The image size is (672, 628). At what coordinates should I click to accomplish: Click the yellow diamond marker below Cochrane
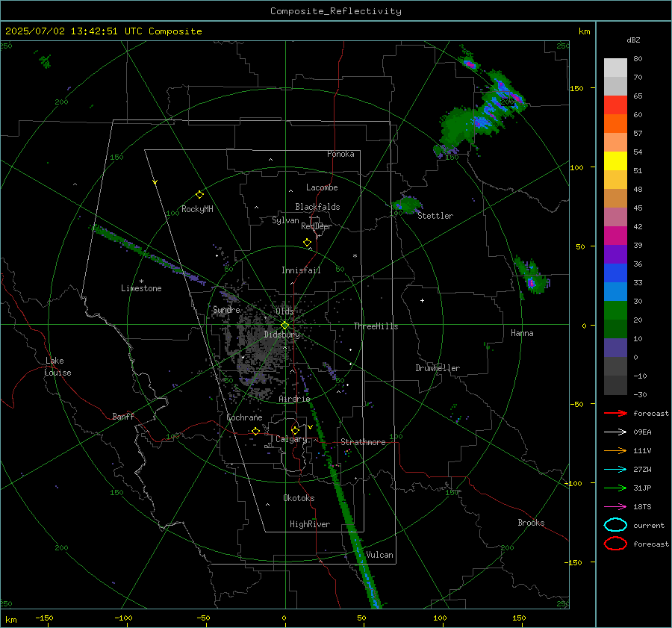click(x=255, y=431)
